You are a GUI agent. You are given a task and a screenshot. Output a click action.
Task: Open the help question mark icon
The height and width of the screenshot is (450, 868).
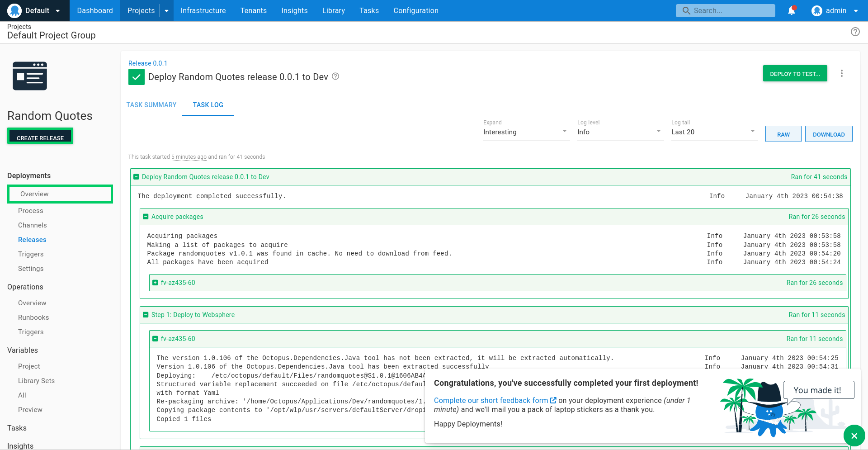coord(855,32)
